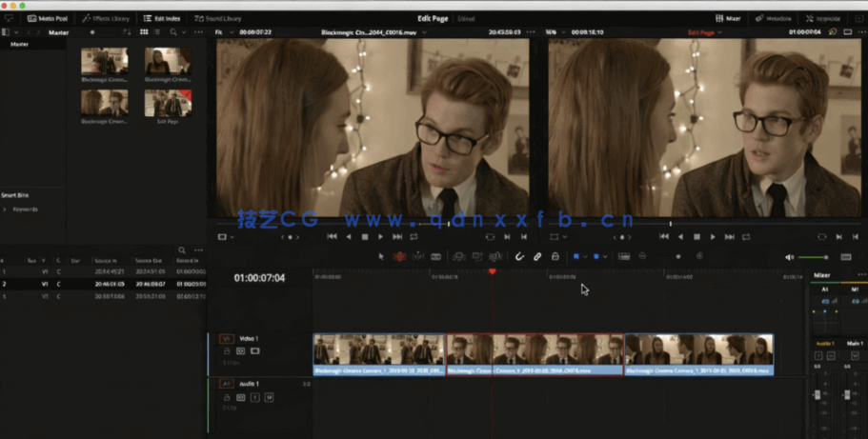Toggle the red Trim Edit Mode tool
Image resolution: width=868 pixels, height=439 pixels.
point(399,256)
